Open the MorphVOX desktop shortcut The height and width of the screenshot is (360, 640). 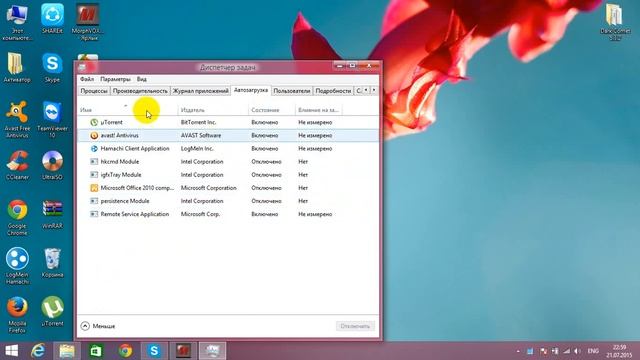tap(88, 22)
